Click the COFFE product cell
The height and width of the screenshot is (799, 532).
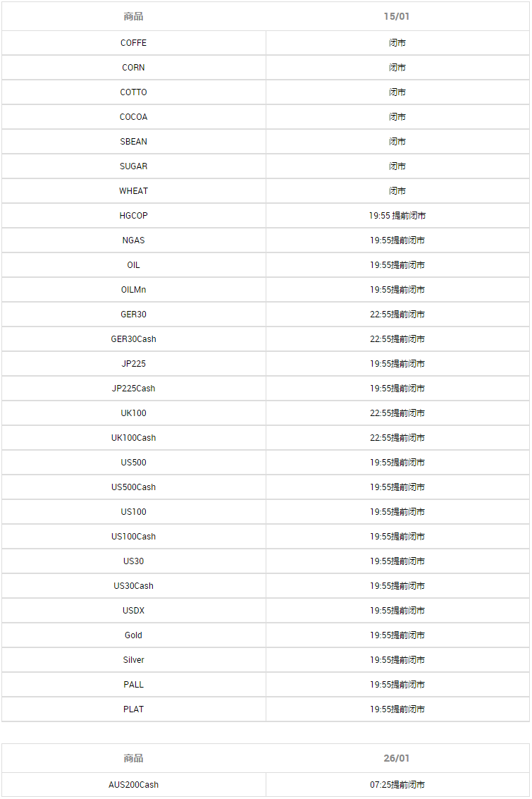(x=133, y=43)
